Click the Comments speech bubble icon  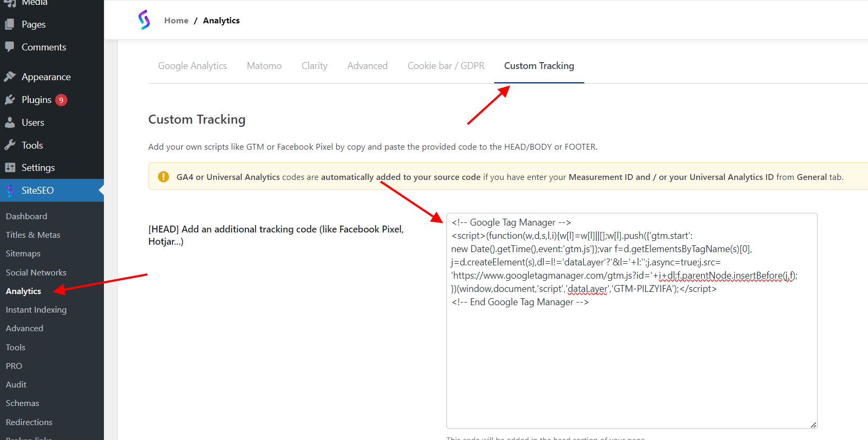pos(10,47)
